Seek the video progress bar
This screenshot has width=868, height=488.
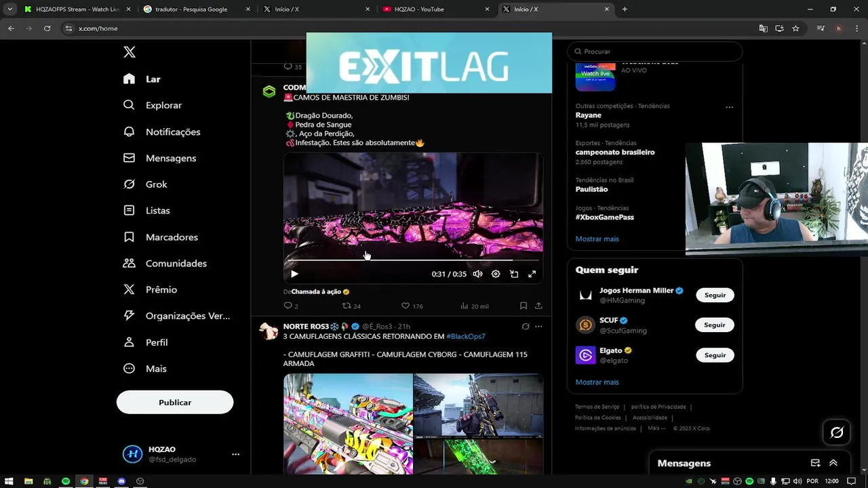(x=413, y=260)
